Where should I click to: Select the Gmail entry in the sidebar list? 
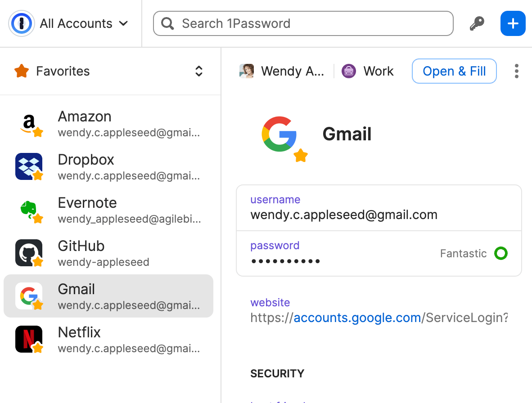click(x=108, y=296)
